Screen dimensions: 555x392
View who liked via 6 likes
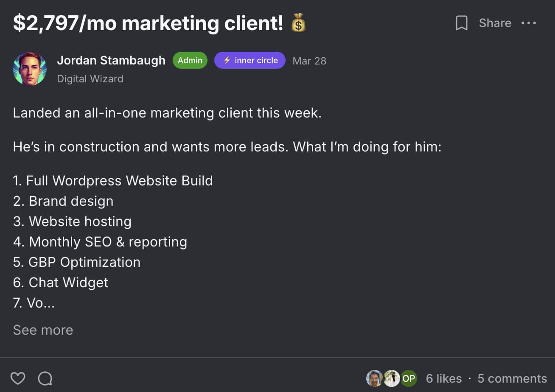443,378
